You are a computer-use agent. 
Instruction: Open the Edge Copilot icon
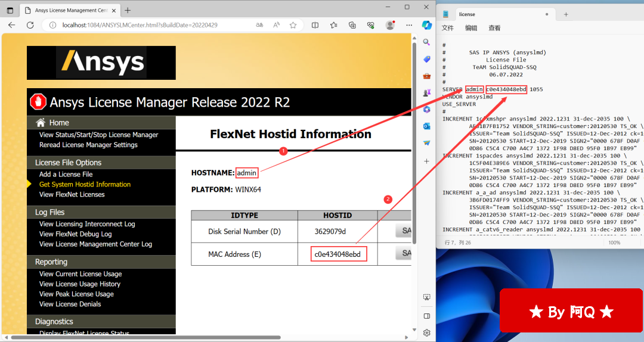click(x=426, y=25)
